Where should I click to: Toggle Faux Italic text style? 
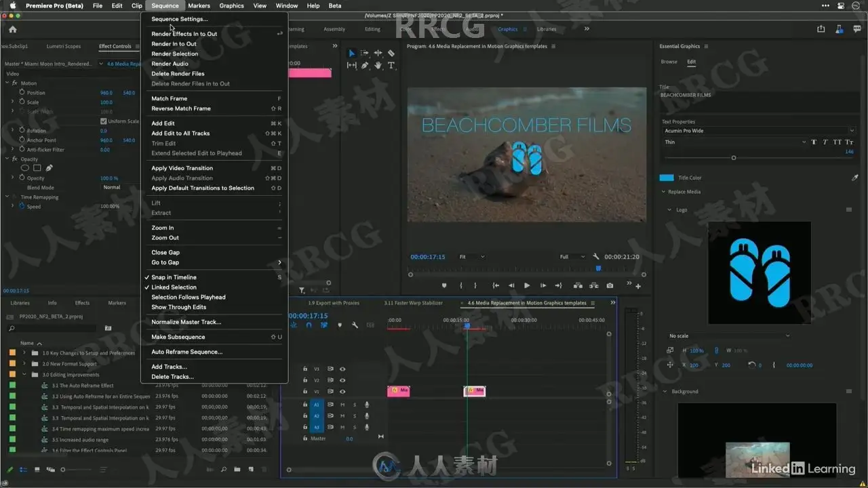point(825,142)
